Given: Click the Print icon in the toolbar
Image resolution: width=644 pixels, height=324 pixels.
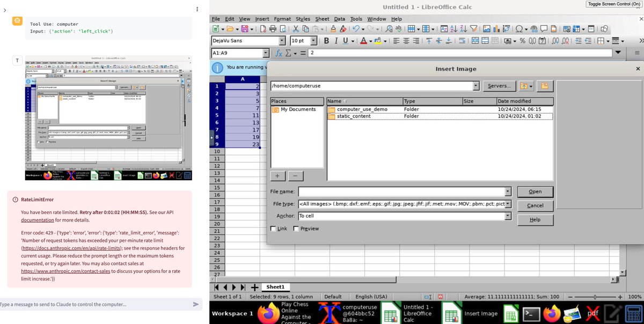Looking at the screenshot, I should [273, 29].
